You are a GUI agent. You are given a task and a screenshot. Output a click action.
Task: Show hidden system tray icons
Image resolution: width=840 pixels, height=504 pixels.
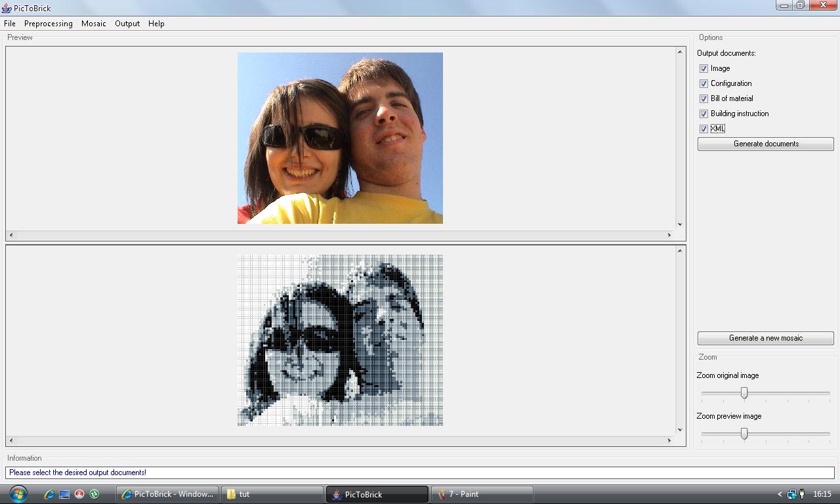[780, 494]
